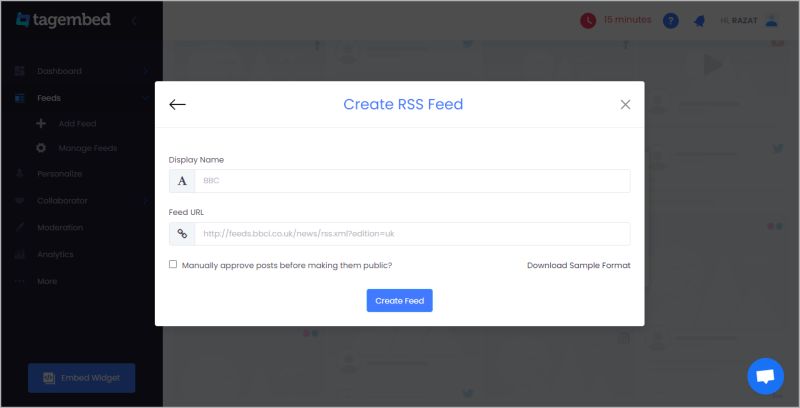Click the Analytics chart icon in sidebar
Viewport: 800px width, 408px height.
(x=19, y=254)
